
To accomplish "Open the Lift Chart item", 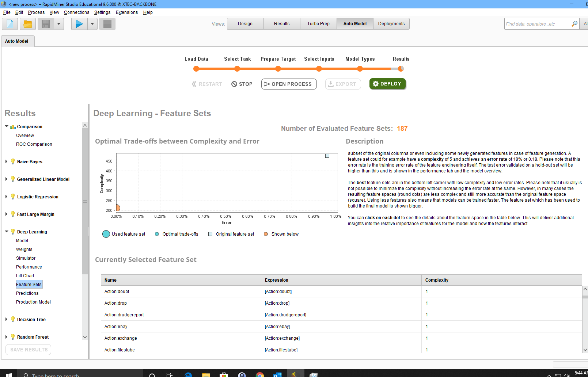I will tap(25, 276).
